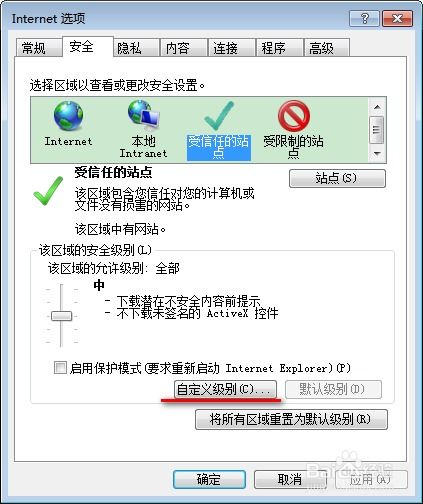Click the zone list scroll down arrow
The image size is (423, 504).
[377, 153]
